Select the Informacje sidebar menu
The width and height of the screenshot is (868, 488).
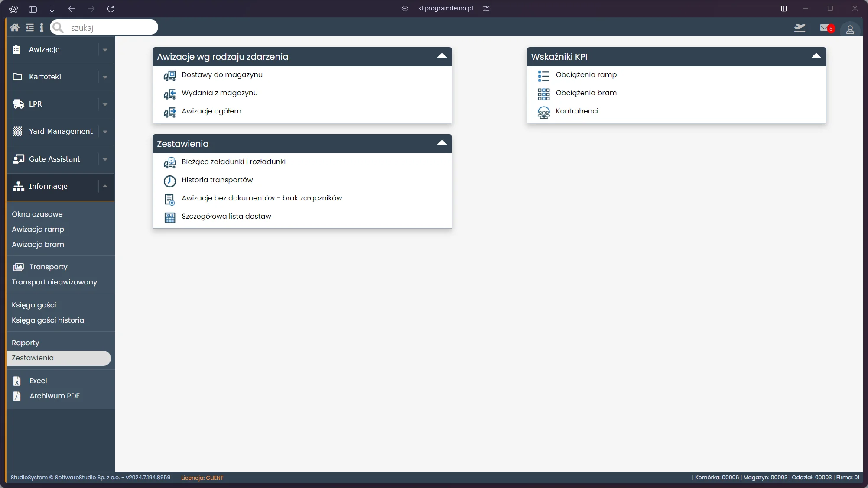pyautogui.click(x=60, y=187)
